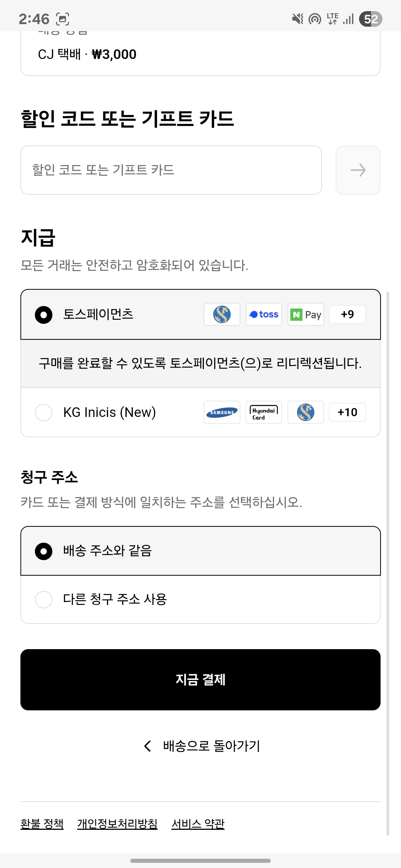The height and width of the screenshot is (868, 401).
Task: Apply discount code with arrow button
Action: (358, 170)
